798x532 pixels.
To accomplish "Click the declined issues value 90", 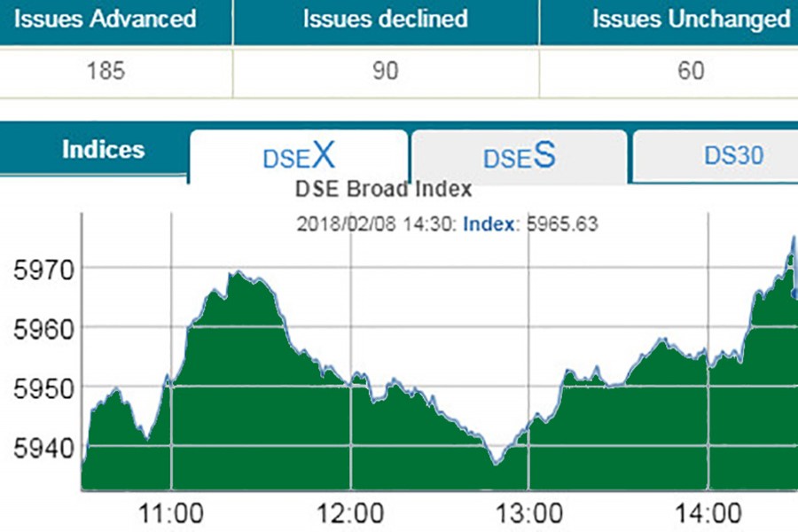I will (385, 71).
